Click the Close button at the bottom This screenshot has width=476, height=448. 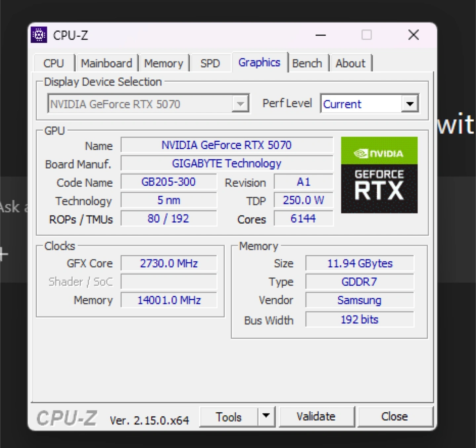pos(395,416)
